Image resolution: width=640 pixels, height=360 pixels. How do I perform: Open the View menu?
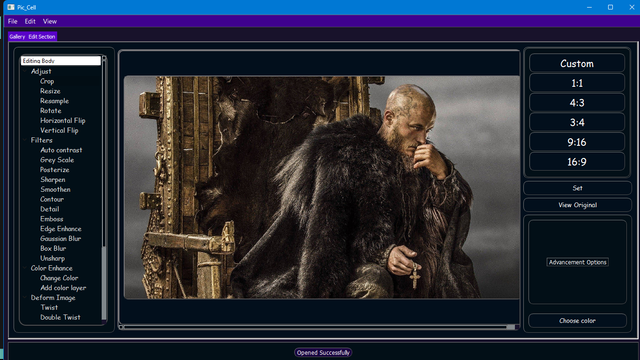click(x=50, y=21)
